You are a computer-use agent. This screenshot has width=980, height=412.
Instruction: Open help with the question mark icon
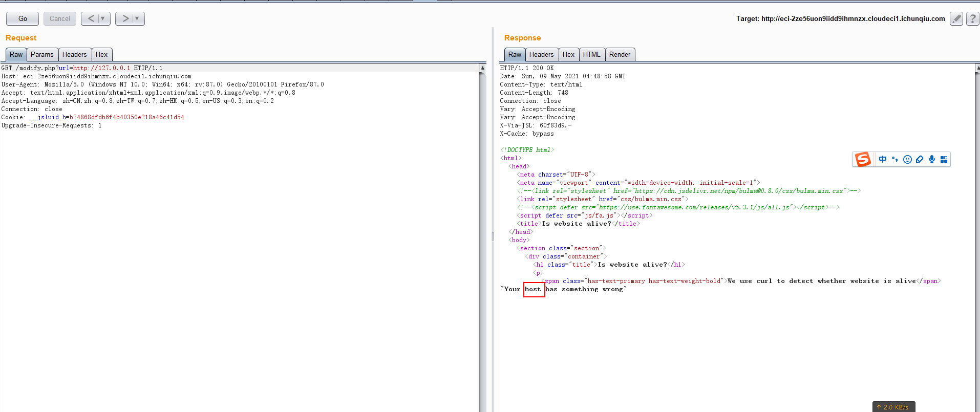pyautogui.click(x=972, y=19)
